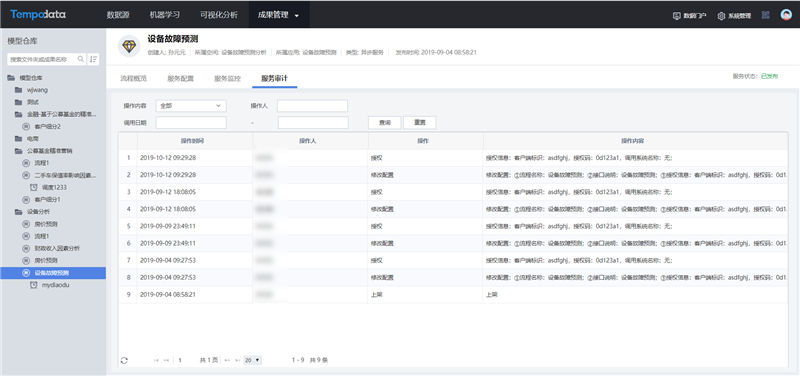Select the 服务审计 tab
800x376 pixels.
[274, 79]
